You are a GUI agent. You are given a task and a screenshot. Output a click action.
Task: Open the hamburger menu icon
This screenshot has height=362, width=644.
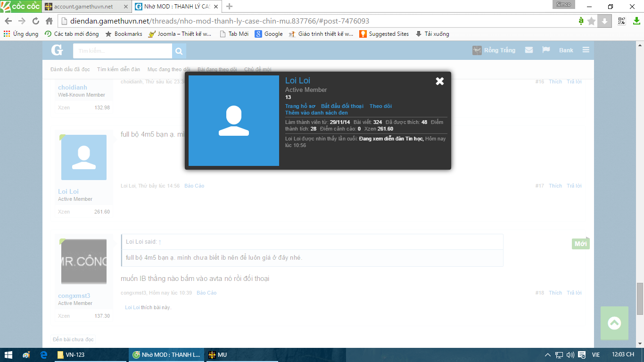(x=586, y=50)
